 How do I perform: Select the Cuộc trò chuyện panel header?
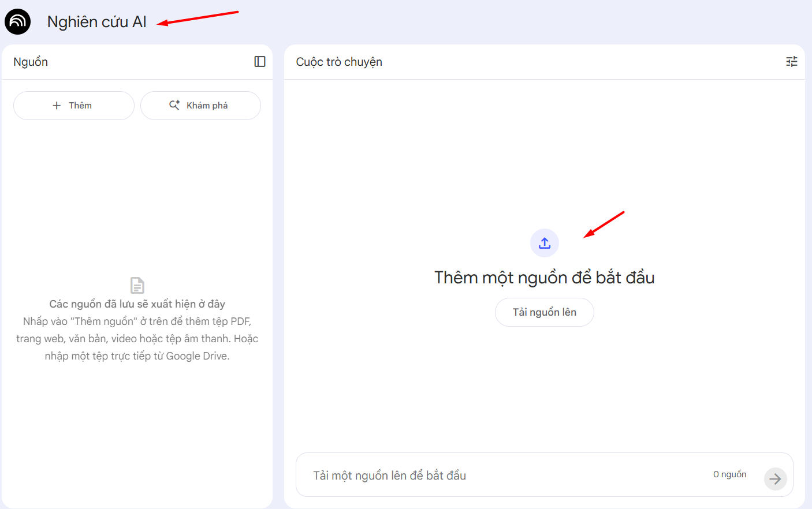pos(338,62)
